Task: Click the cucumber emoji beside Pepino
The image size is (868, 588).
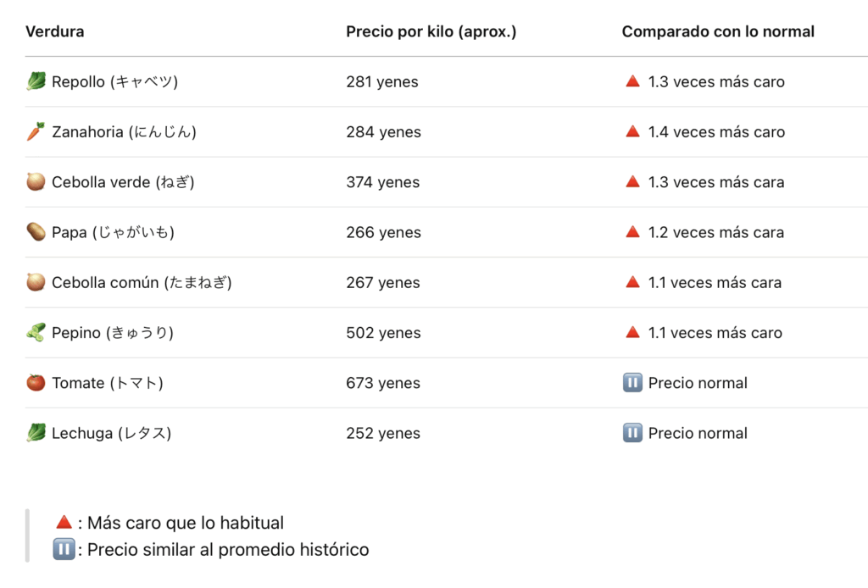Action: (36, 332)
